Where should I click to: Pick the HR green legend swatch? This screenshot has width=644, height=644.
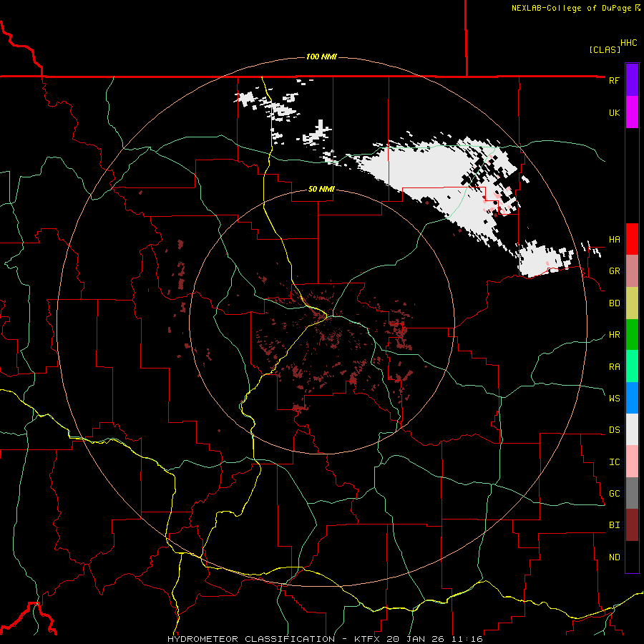tap(632, 335)
